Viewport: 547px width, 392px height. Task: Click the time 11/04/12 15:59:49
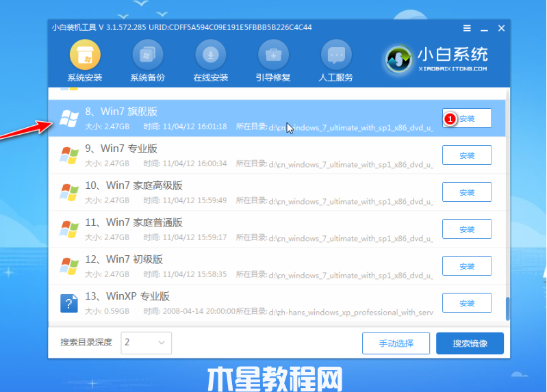pos(194,200)
